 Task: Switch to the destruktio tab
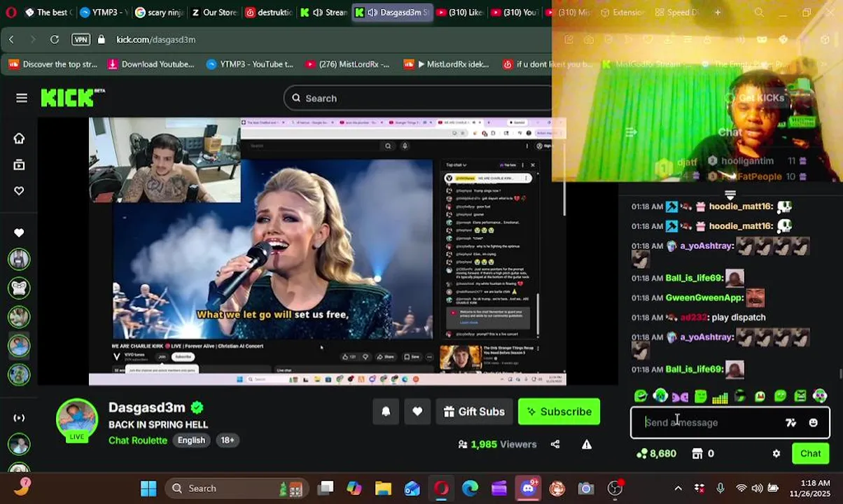[270, 13]
